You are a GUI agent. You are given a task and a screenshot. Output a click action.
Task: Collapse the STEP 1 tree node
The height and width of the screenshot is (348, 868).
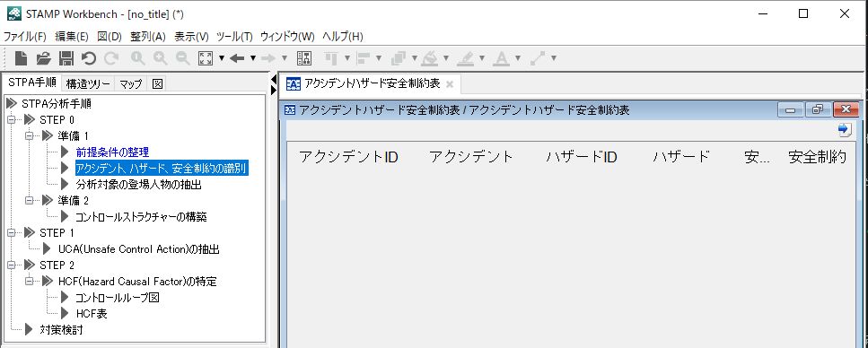tap(12, 233)
